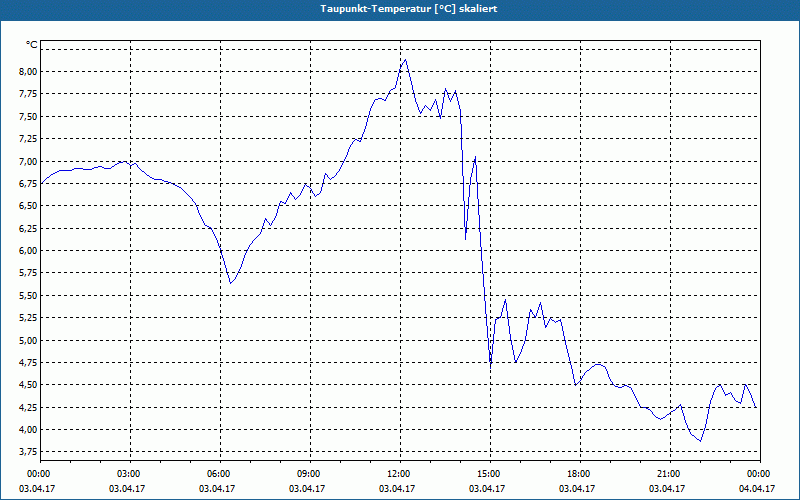
Task: Click the 21:00 time label
Action: coord(670,474)
